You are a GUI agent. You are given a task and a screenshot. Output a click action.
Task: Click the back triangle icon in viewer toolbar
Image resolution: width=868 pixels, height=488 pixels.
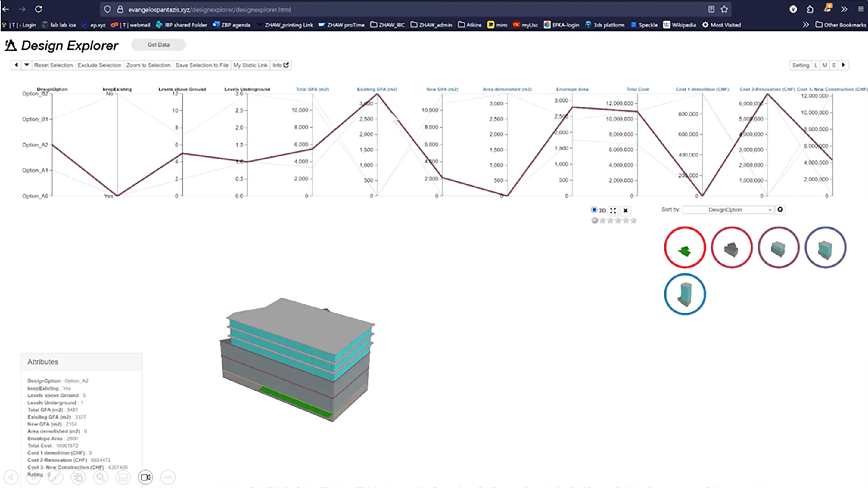tap(11, 477)
